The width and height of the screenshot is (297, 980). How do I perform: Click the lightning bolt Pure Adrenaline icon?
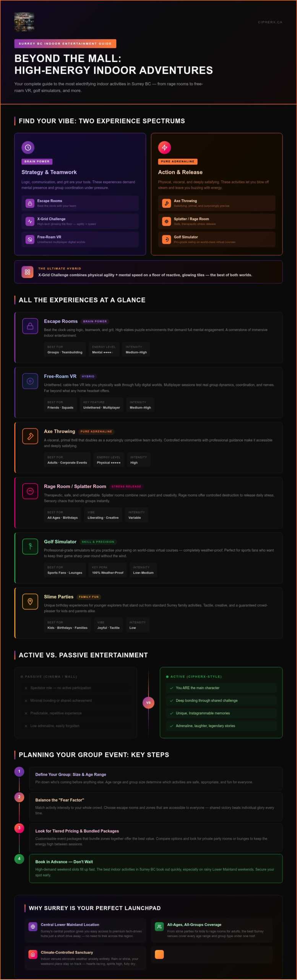[x=164, y=147]
